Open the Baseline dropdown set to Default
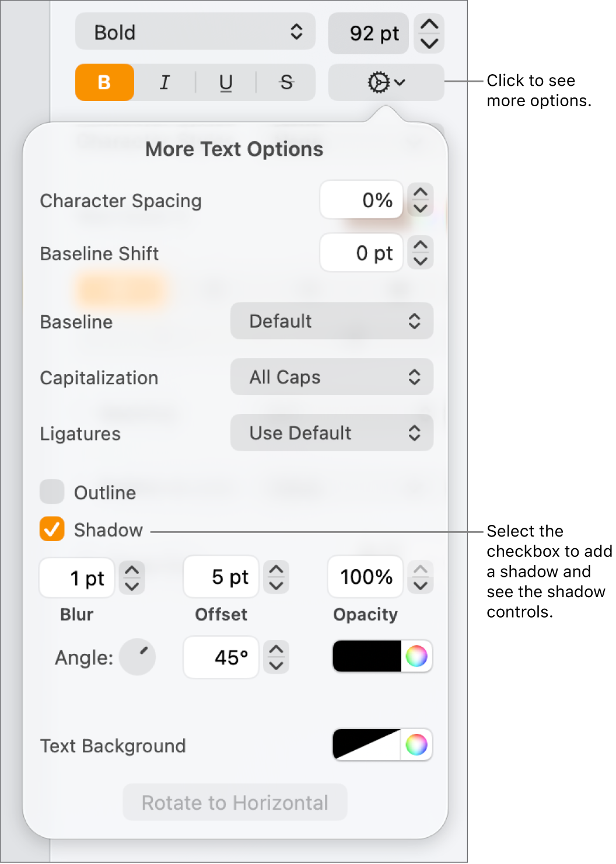616x864 pixels. [331, 321]
